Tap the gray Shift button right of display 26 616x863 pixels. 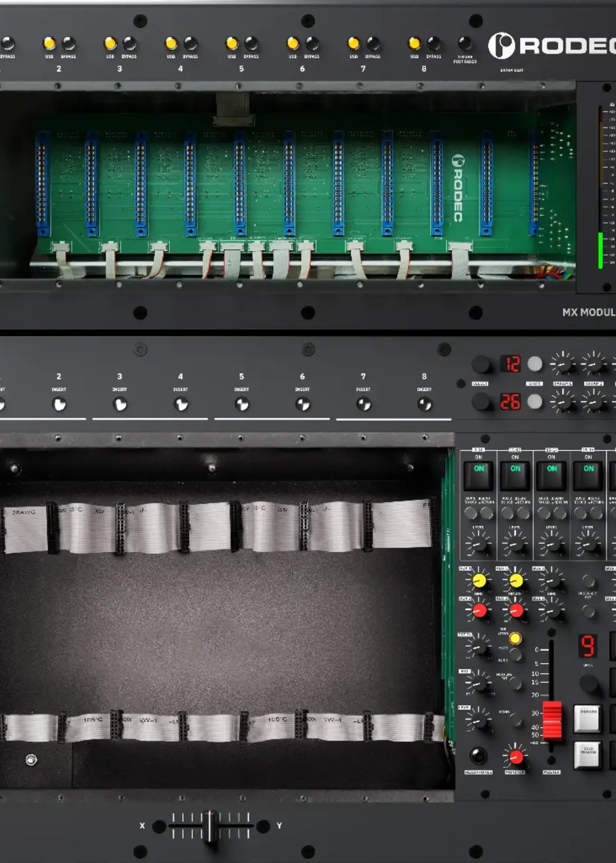(535, 401)
